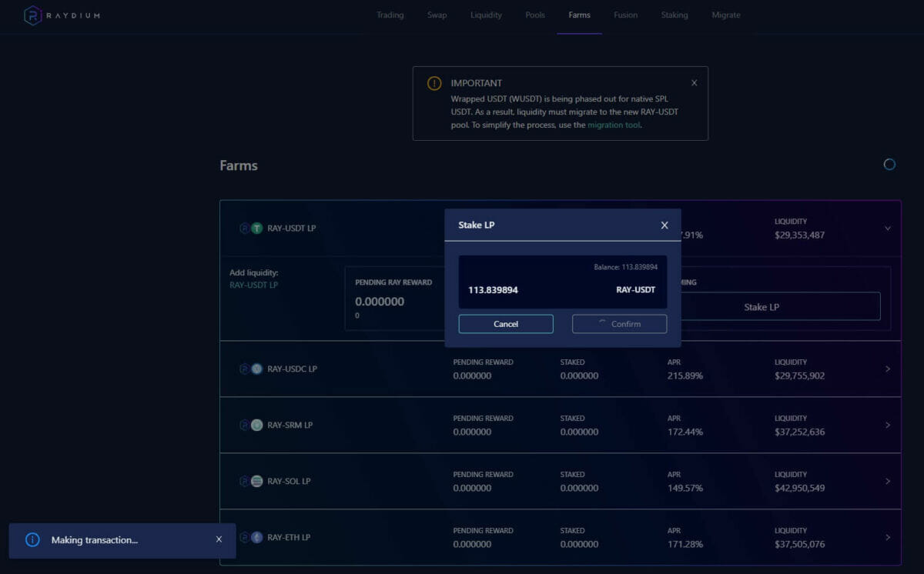Collapse the RAY-USDT LP farm row
924x574 pixels.
[x=887, y=229]
